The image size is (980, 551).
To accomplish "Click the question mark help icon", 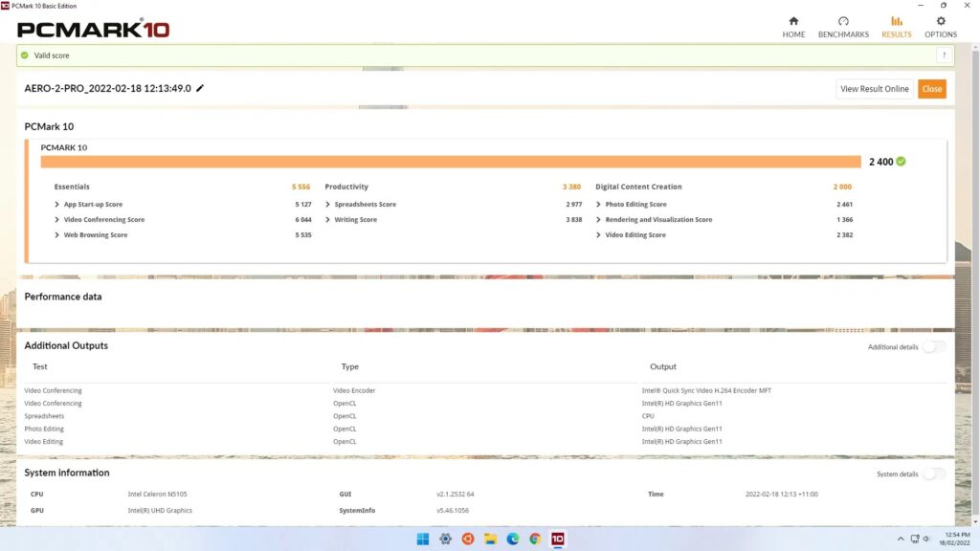I will pyautogui.click(x=942, y=55).
